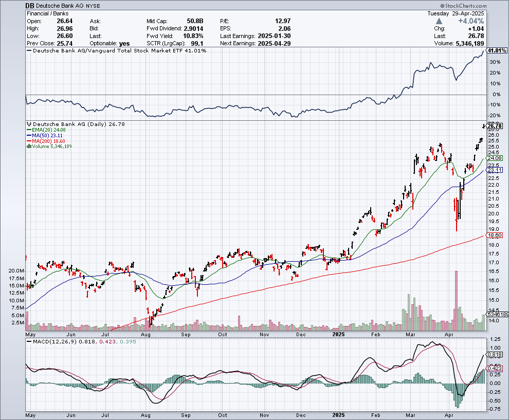The image size is (509, 420).
Task: Click the Mkt Cap value 50.8B
Action: point(195,21)
